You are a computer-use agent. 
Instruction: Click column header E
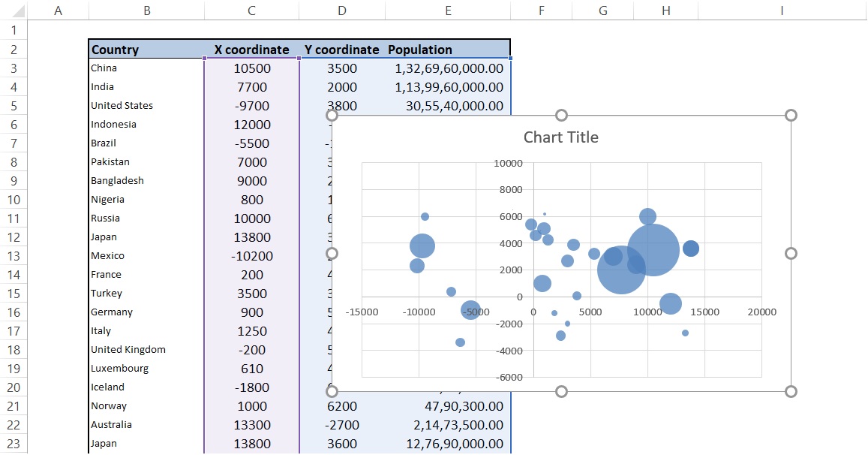448,8
